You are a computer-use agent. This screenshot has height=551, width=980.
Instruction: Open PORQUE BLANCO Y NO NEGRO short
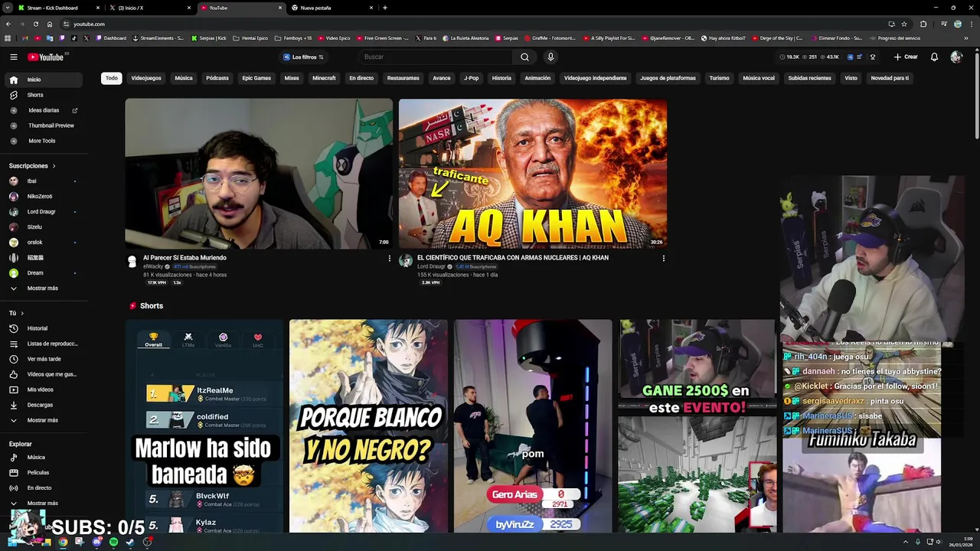[x=368, y=426]
